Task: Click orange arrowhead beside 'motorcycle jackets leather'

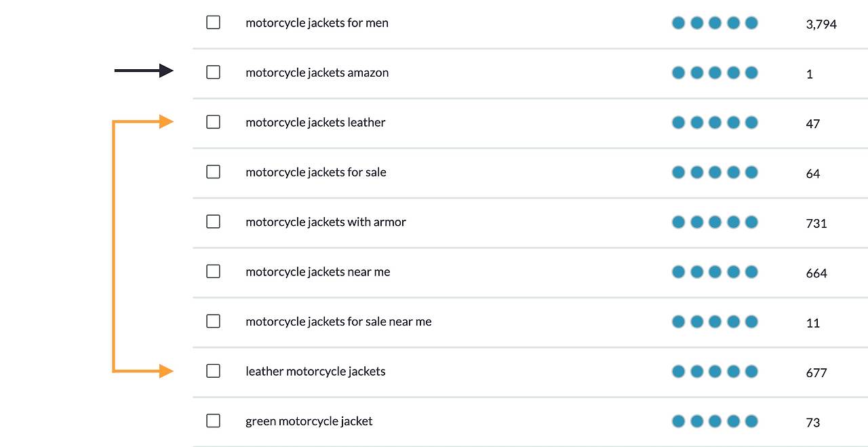Action: point(166,121)
